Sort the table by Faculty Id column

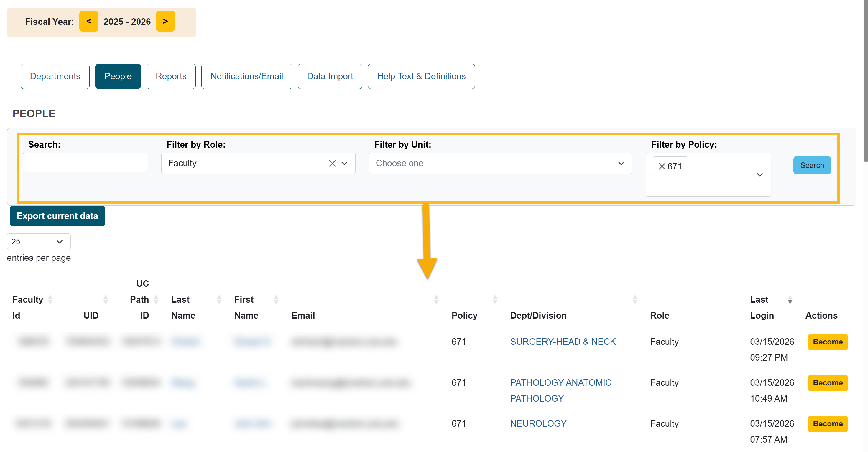point(50,299)
